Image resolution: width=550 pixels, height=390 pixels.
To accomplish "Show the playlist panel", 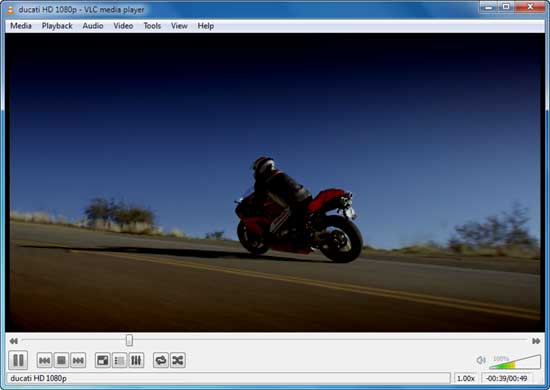I will click(x=120, y=360).
